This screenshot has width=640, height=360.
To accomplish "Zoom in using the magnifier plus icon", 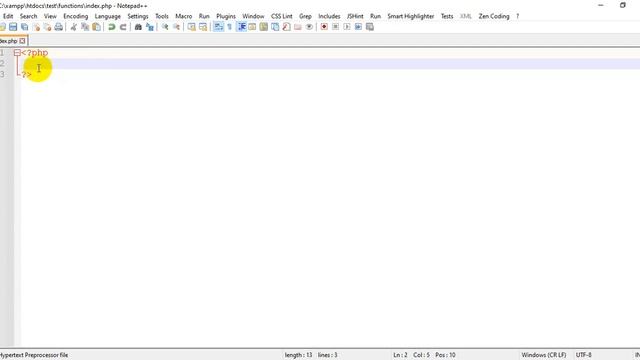I will click(165, 27).
